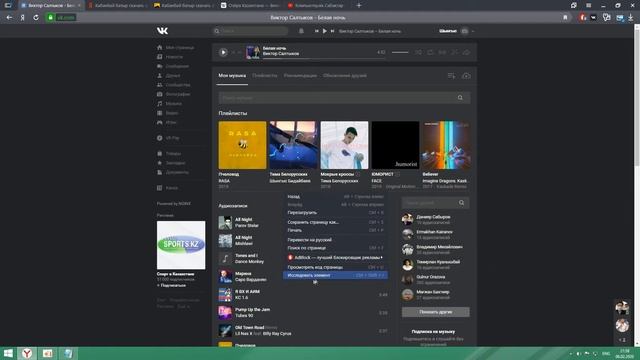Go to Моя страница in the sidebar
The width and height of the screenshot is (640, 360).
(176, 47)
